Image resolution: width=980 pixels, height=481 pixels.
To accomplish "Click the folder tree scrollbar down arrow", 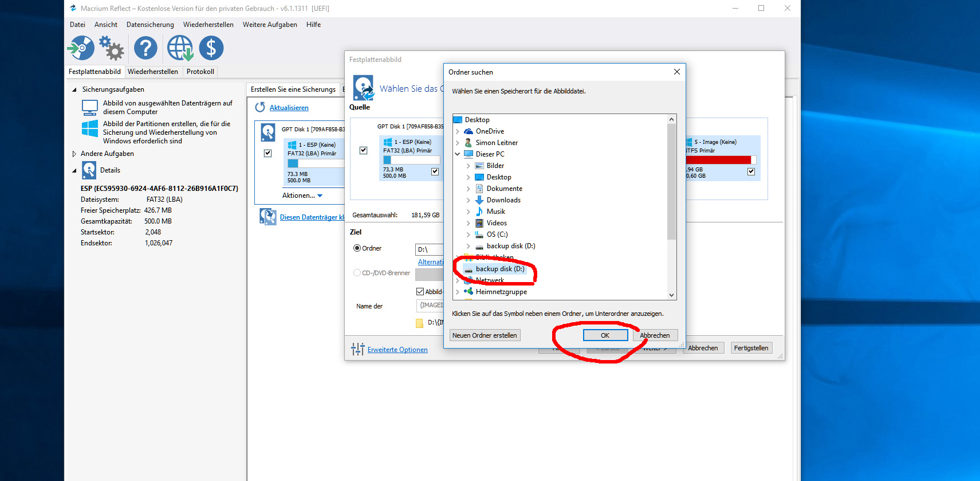I will [x=672, y=295].
